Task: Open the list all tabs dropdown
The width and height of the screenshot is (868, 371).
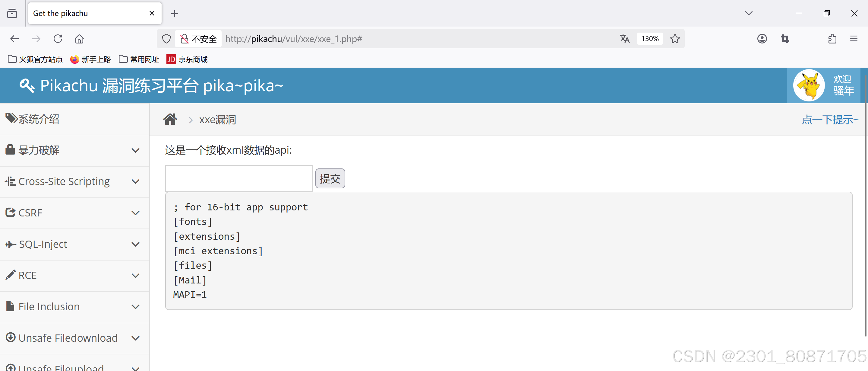Action: pos(749,13)
